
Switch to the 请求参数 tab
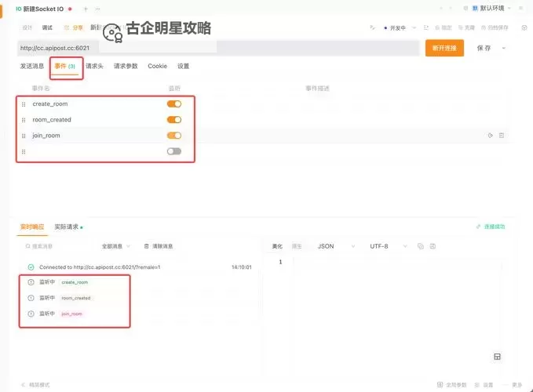tap(126, 66)
